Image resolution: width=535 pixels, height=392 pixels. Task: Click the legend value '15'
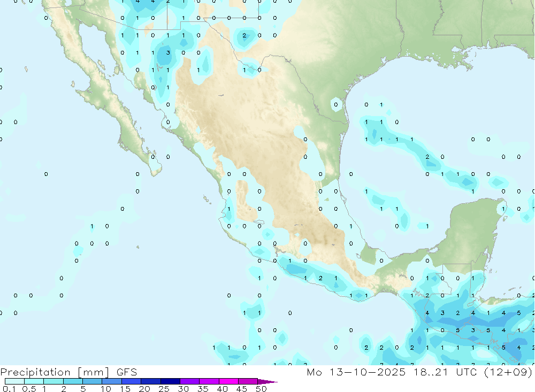[x=125, y=389]
